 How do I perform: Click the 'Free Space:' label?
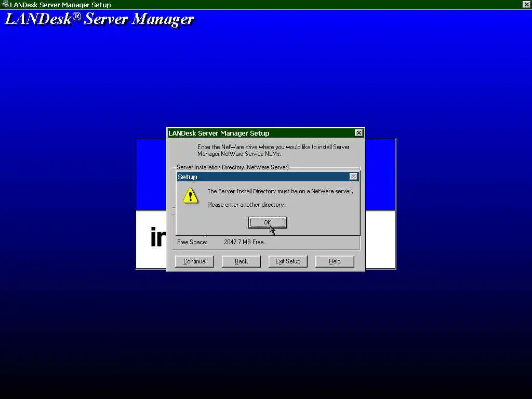click(192, 242)
